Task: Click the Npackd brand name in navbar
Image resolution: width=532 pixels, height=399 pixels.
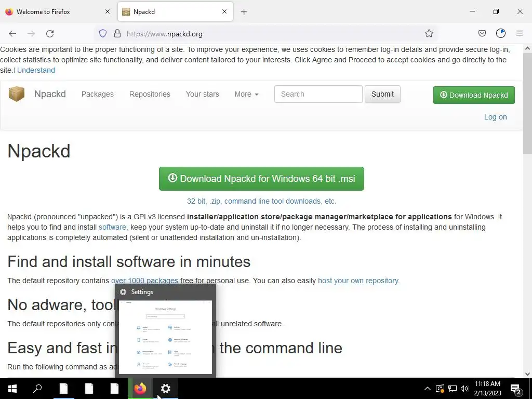Action: (x=50, y=94)
